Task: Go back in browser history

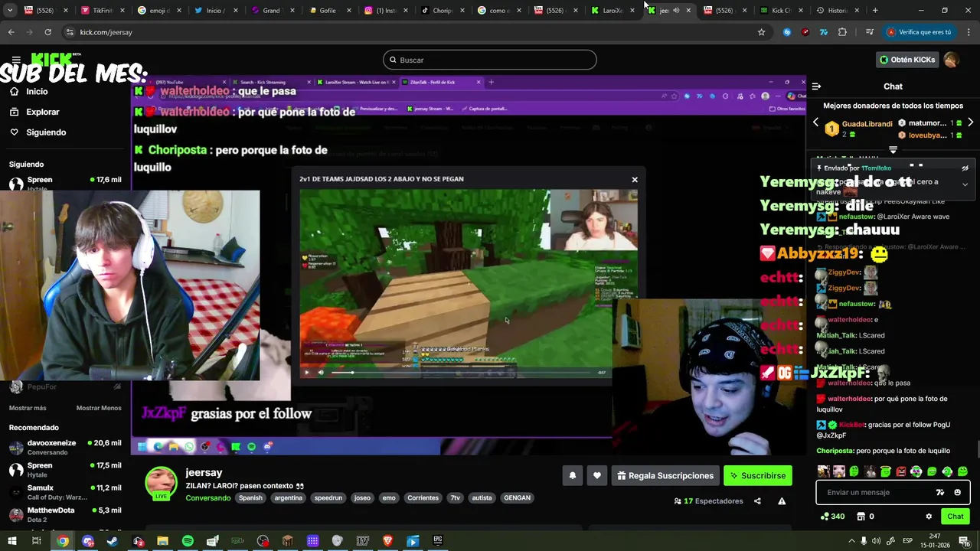Action: 11,32
